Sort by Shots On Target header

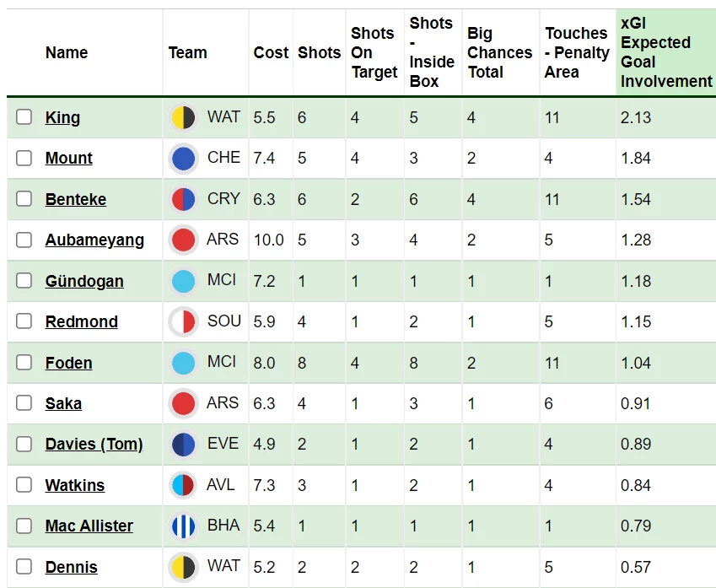coord(374,52)
